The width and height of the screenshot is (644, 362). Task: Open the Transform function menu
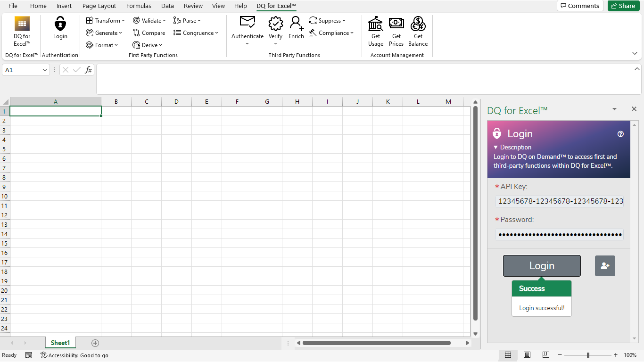point(106,21)
